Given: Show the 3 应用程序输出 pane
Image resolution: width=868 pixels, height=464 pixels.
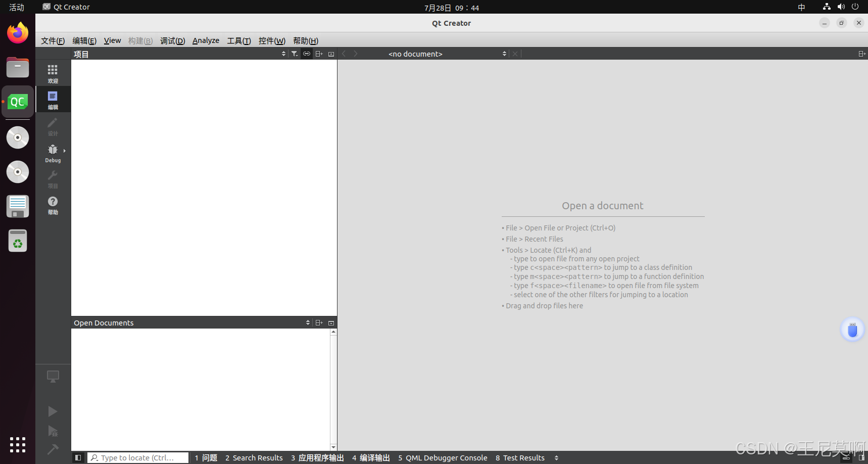Looking at the screenshot, I should pos(317,457).
